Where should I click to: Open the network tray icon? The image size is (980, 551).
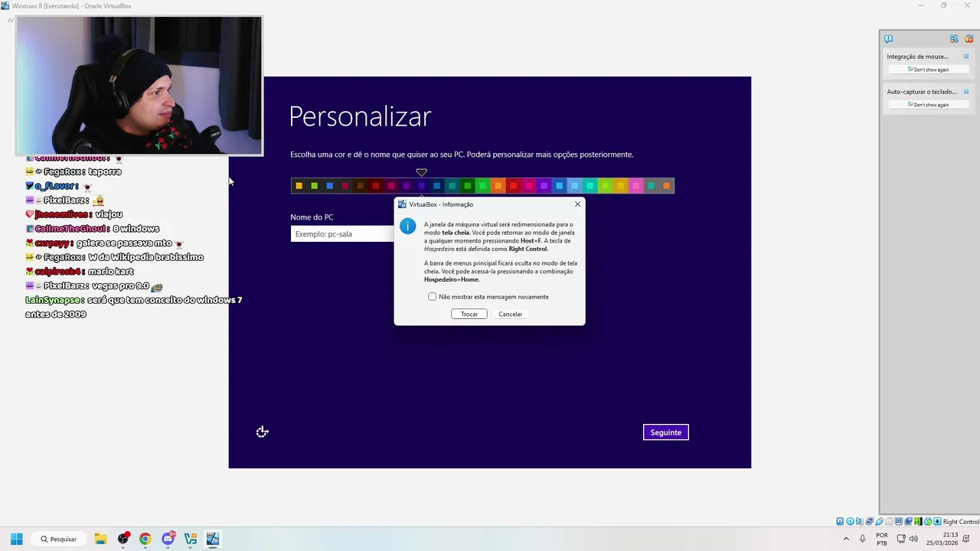click(901, 539)
